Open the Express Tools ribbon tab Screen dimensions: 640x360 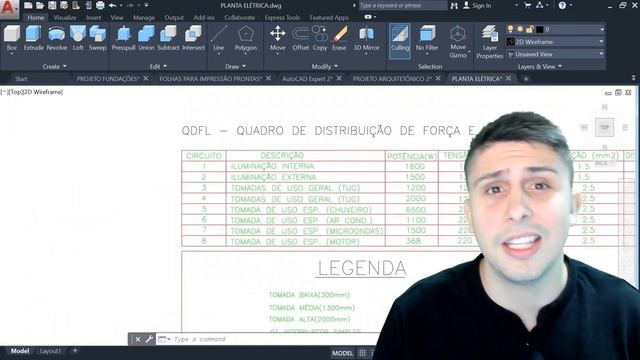[x=282, y=18]
